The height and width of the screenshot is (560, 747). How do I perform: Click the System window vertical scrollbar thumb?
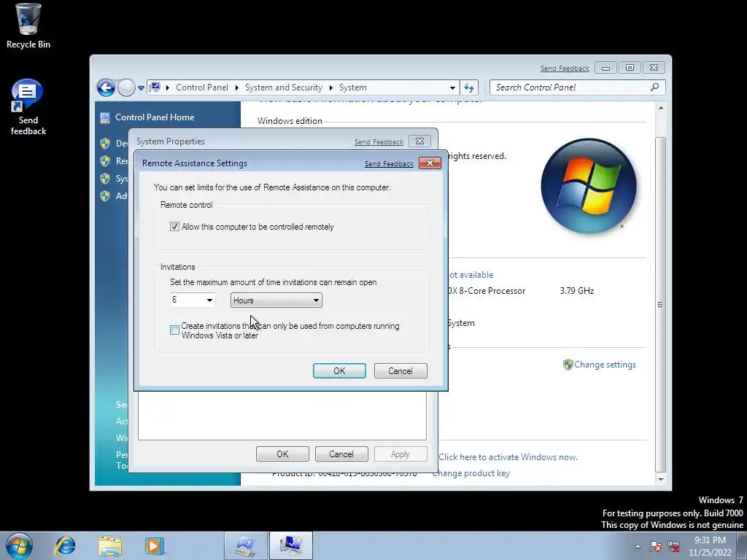tap(660, 304)
